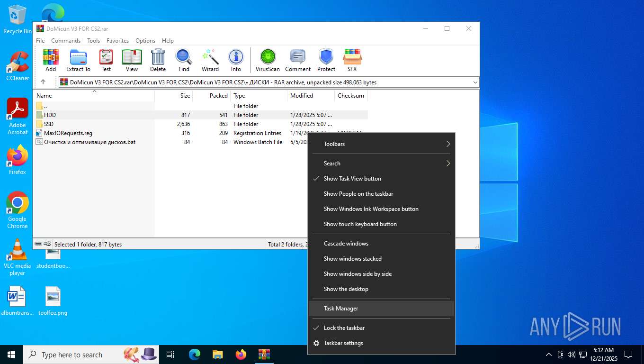Choose Cascade windows
Image resolution: width=644 pixels, height=364 pixels.
pyautogui.click(x=381, y=244)
